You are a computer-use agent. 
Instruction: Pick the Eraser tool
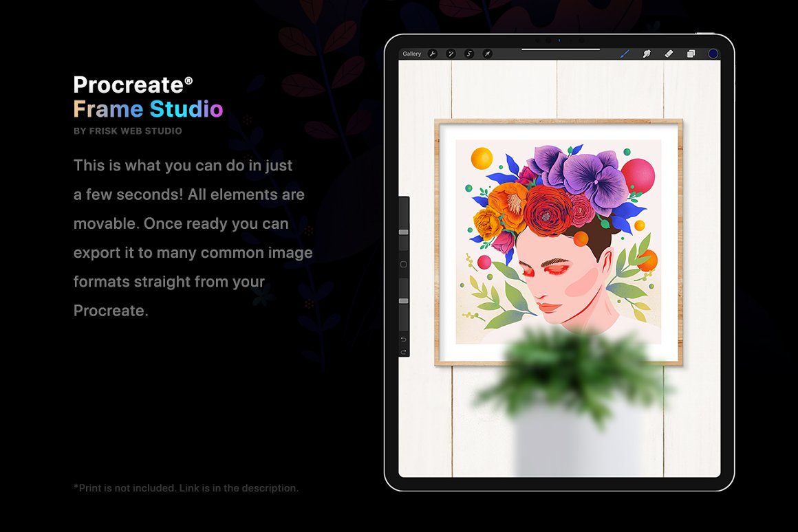[x=668, y=54]
